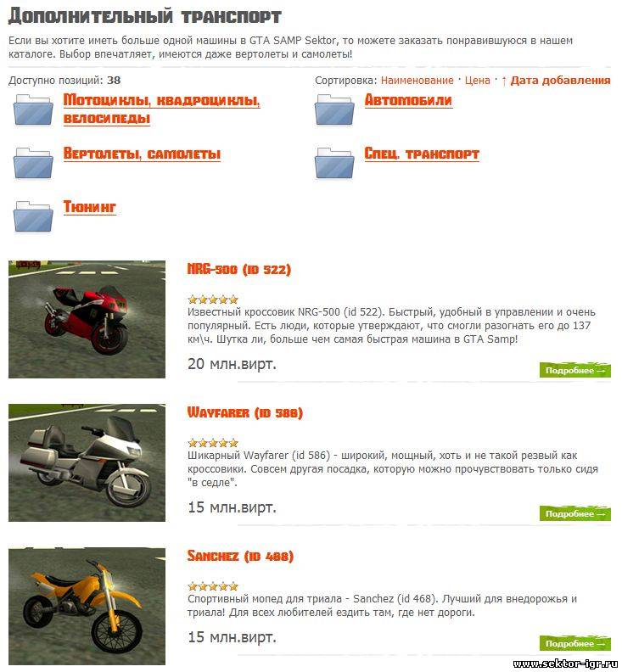Click the folder icon next to Тюнинг

33,216
